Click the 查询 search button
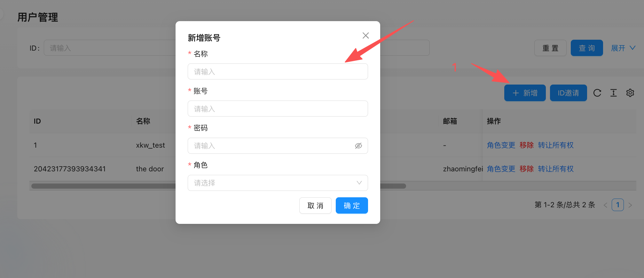This screenshot has height=278, width=644. pos(587,48)
